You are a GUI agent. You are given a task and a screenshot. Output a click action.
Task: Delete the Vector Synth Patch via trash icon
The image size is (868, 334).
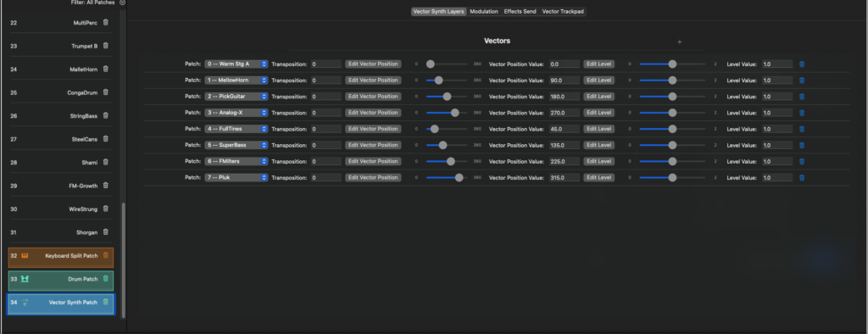point(106,303)
